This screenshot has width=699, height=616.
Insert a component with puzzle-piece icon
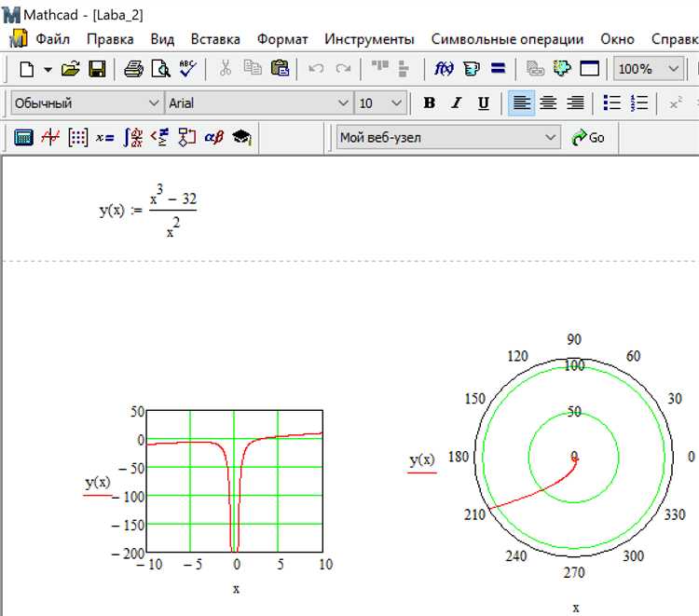pyautogui.click(x=562, y=68)
